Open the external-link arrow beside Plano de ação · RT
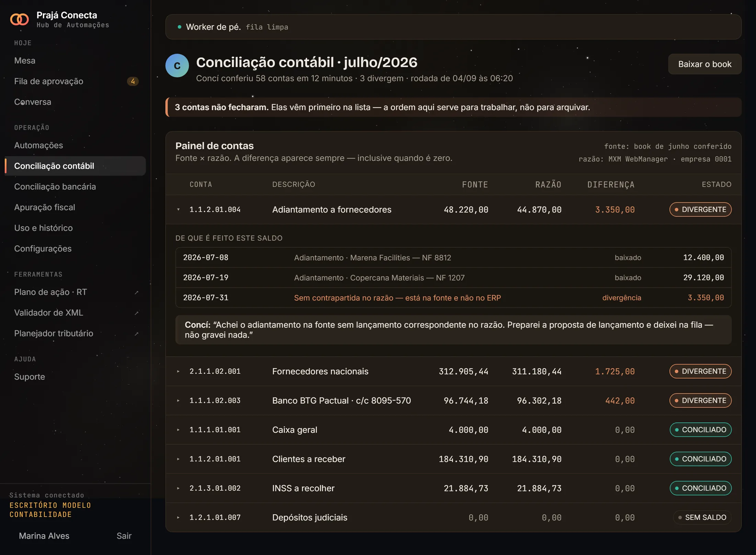 [x=136, y=292]
